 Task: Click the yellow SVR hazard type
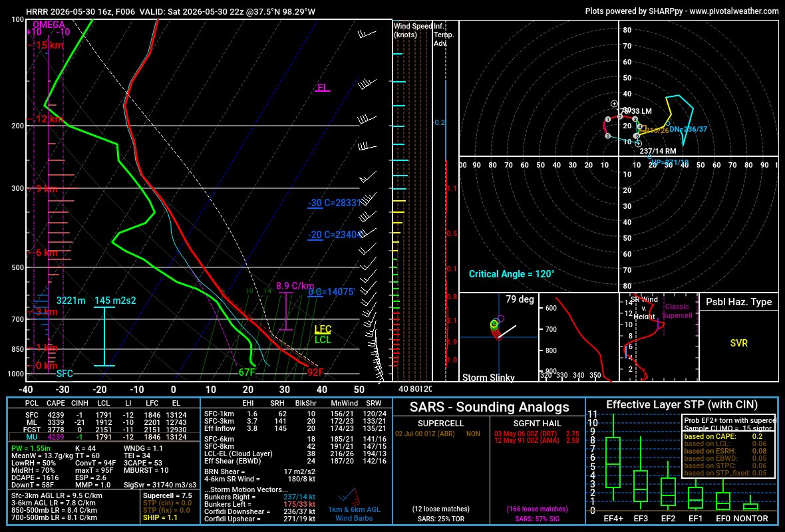click(x=739, y=343)
